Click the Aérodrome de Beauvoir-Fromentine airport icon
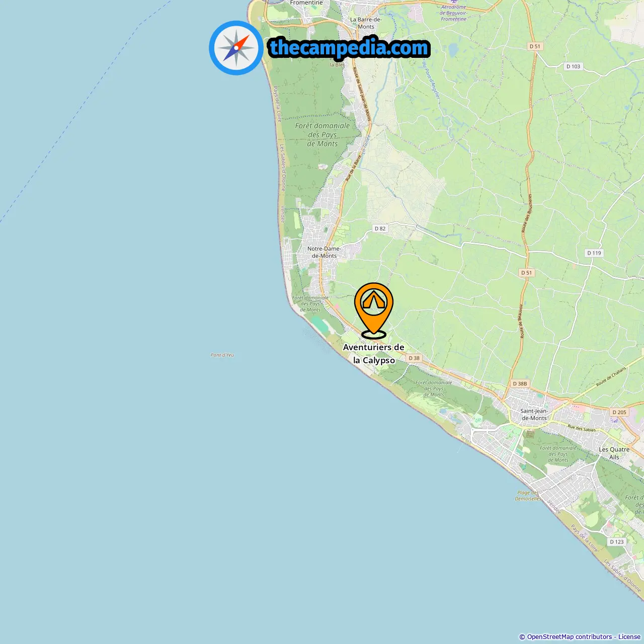The image size is (644, 644). click(x=454, y=2)
